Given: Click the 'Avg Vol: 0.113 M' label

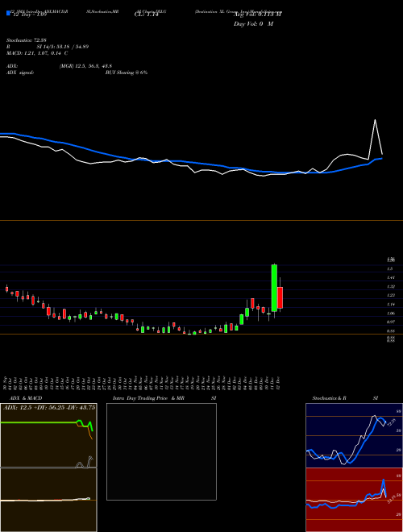Looking at the screenshot, I should coord(258,15).
